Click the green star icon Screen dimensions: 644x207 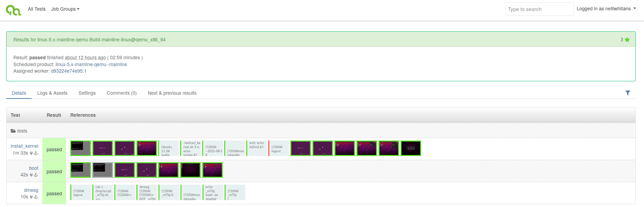point(627,40)
